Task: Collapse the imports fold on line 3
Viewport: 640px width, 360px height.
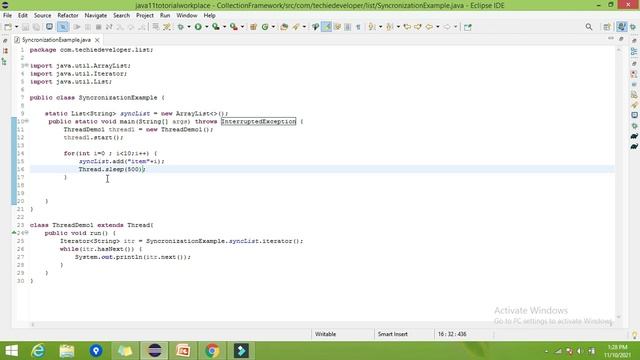Action: point(27,65)
